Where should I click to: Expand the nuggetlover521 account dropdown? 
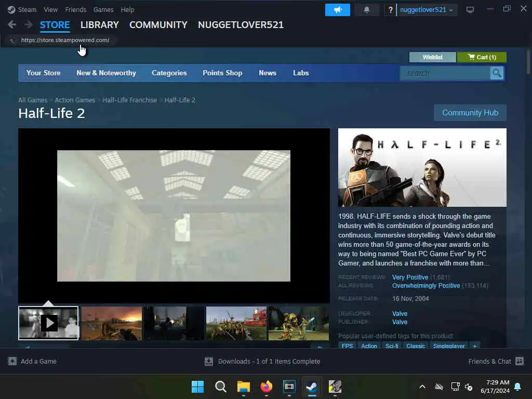[x=427, y=10]
